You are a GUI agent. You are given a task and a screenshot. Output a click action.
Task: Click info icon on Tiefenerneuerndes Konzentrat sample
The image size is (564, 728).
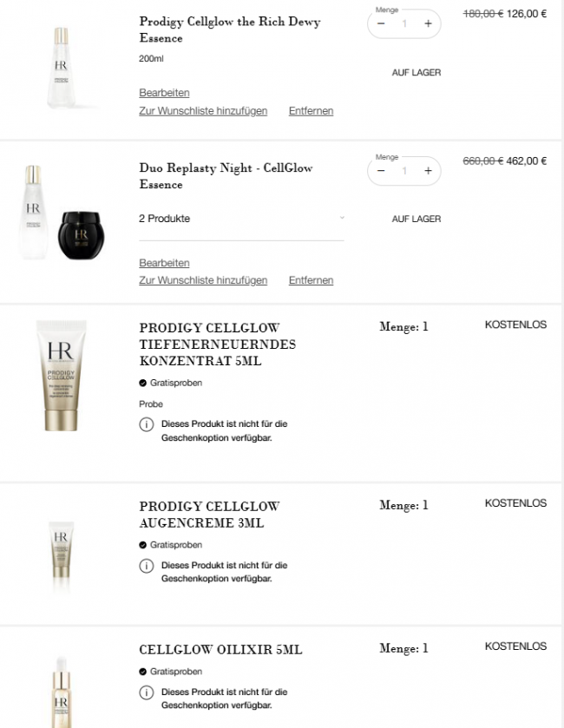pyautogui.click(x=147, y=424)
